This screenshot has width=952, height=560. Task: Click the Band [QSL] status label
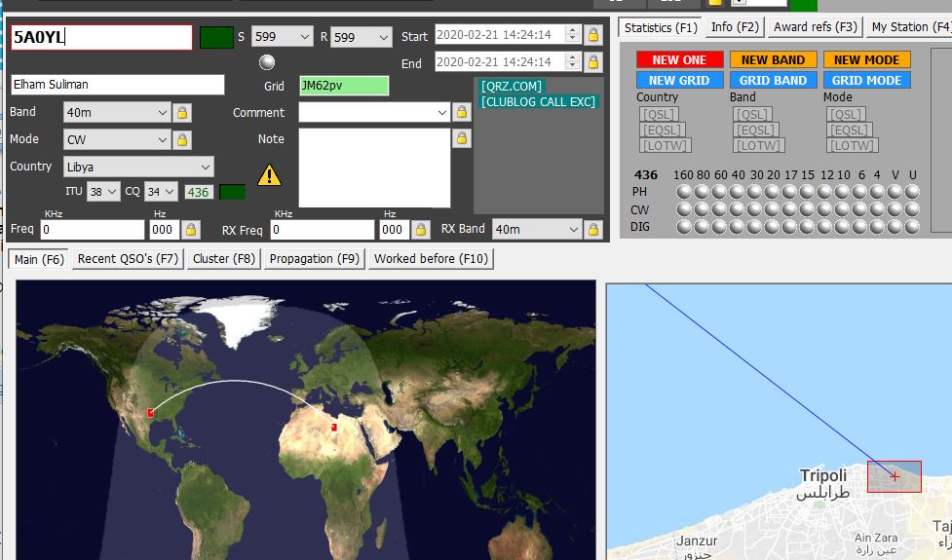click(752, 114)
